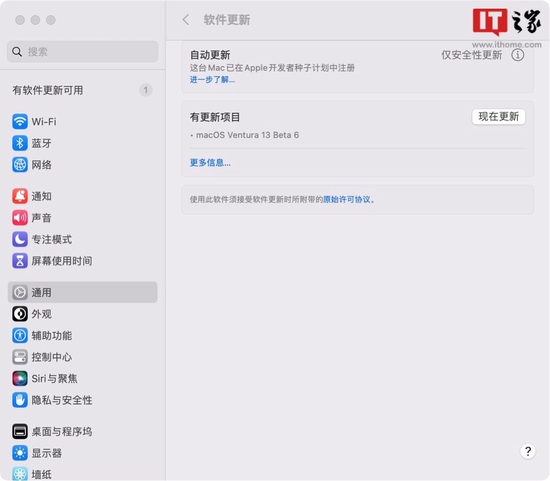Click the 屏幕使用时间 hourglass icon
550x481 pixels.
point(20,261)
